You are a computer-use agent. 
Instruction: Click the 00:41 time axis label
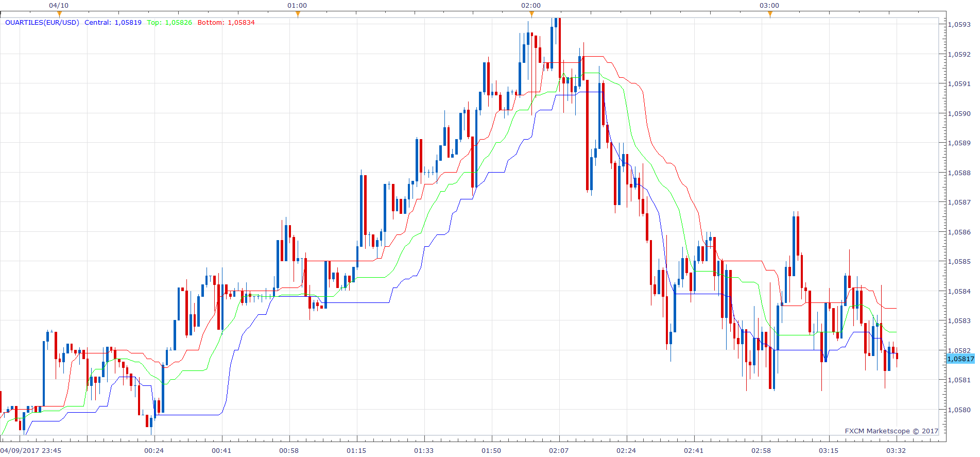coord(221,450)
